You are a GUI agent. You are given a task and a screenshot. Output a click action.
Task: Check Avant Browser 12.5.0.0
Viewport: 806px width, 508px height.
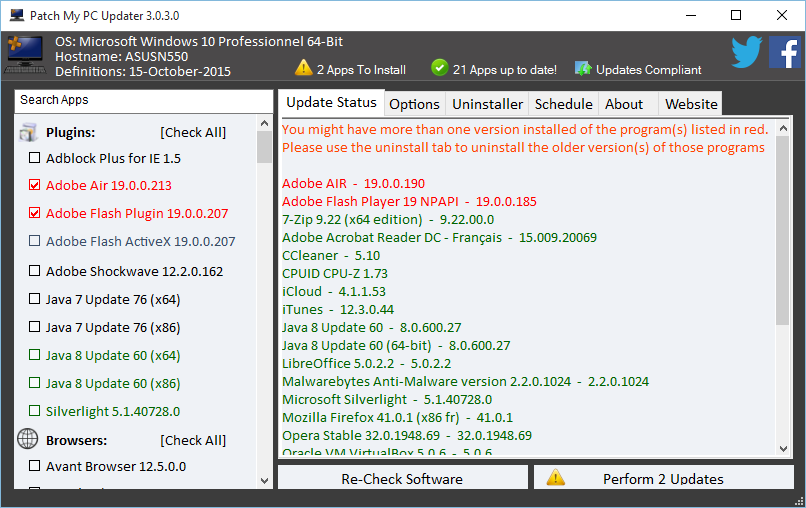[34, 465]
